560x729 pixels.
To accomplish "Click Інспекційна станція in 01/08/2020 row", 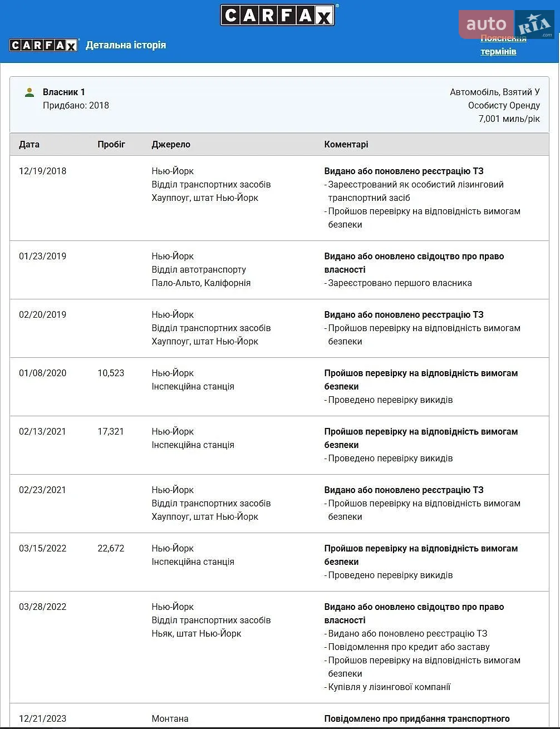I will tap(193, 387).
